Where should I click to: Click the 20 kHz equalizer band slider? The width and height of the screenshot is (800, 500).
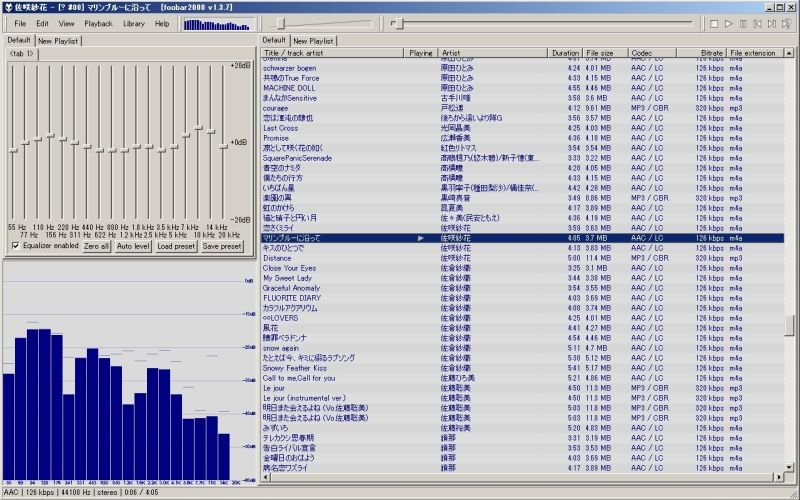(223, 143)
